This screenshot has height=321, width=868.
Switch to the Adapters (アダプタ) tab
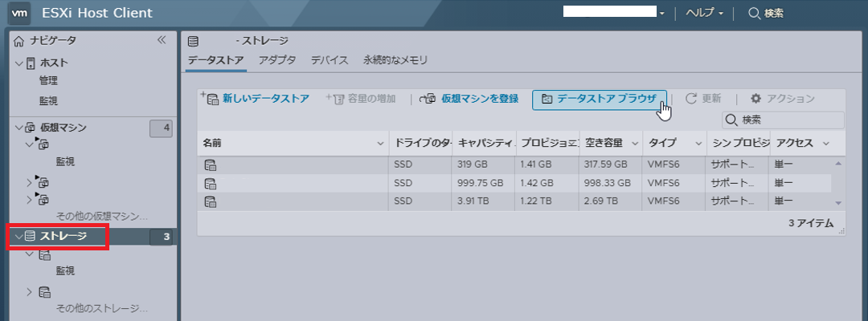coord(277,60)
